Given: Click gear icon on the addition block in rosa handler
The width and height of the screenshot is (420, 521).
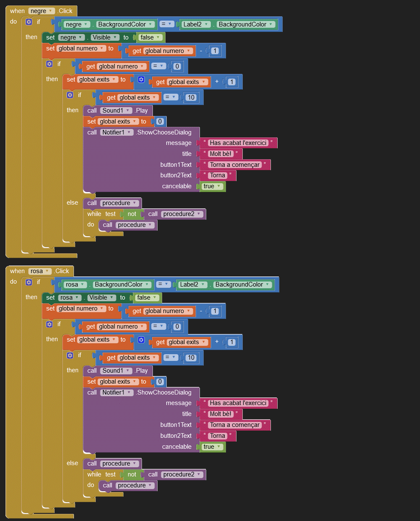Looking at the screenshot, I should (x=141, y=339).
